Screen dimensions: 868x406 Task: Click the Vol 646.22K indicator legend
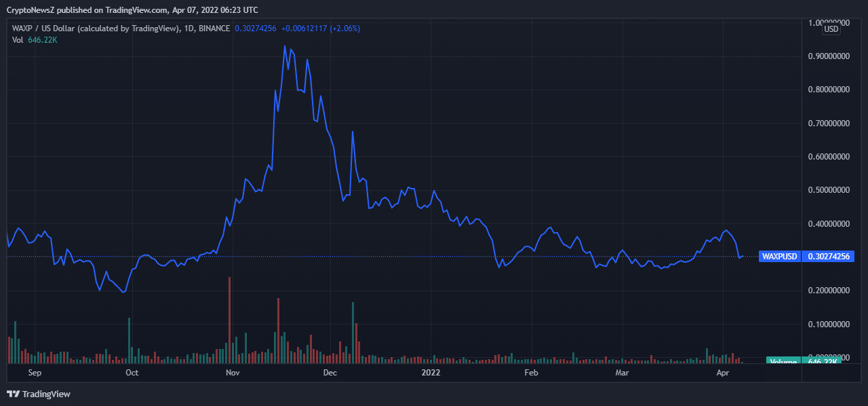[35, 40]
